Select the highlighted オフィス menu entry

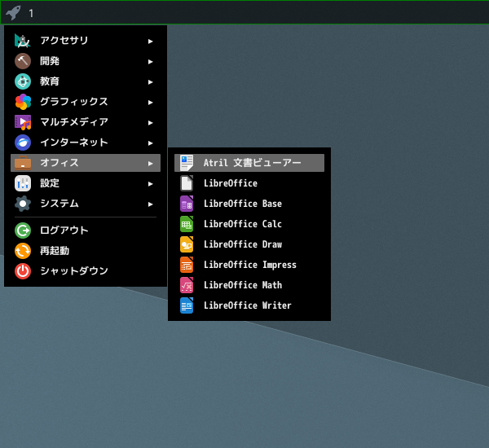coord(86,163)
